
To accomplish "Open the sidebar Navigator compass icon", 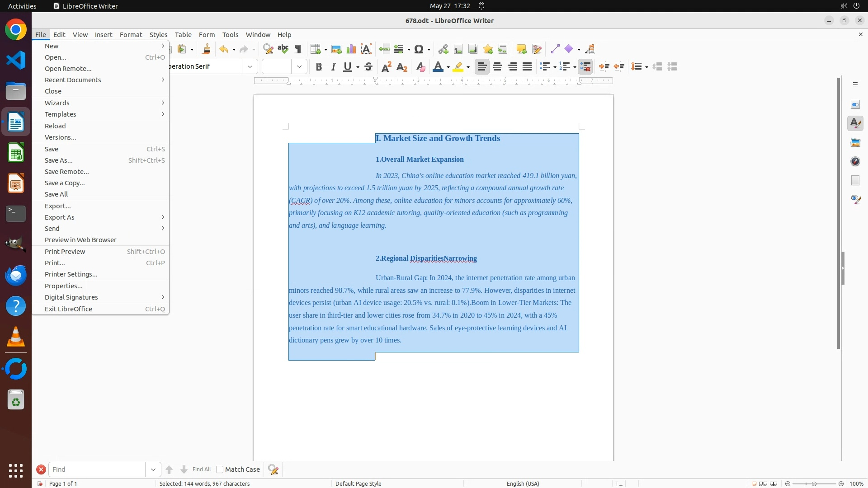I will [x=855, y=161].
